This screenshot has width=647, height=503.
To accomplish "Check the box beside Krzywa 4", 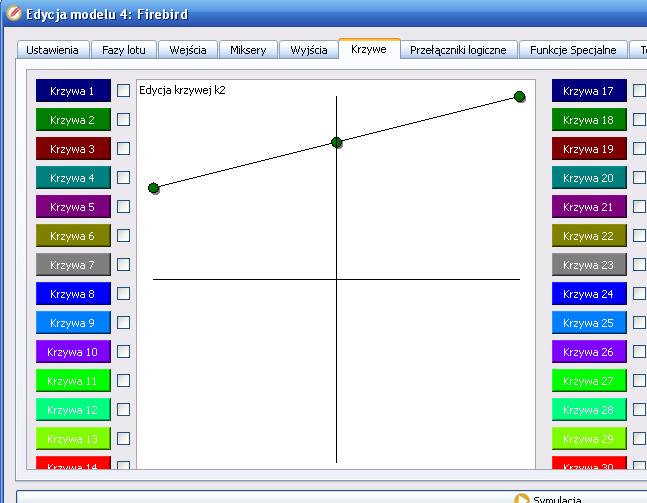I will pyautogui.click(x=123, y=178).
